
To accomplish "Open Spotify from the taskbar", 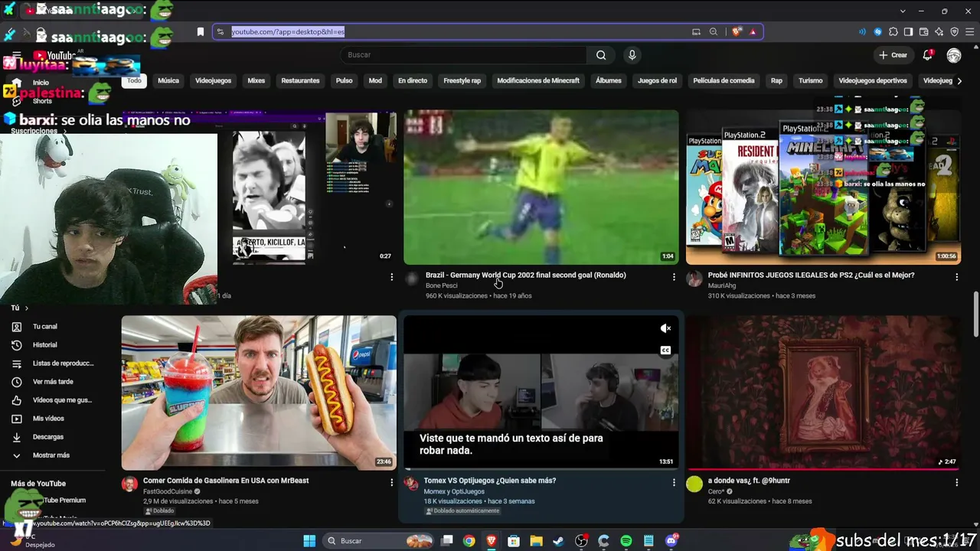I will pos(626,541).
